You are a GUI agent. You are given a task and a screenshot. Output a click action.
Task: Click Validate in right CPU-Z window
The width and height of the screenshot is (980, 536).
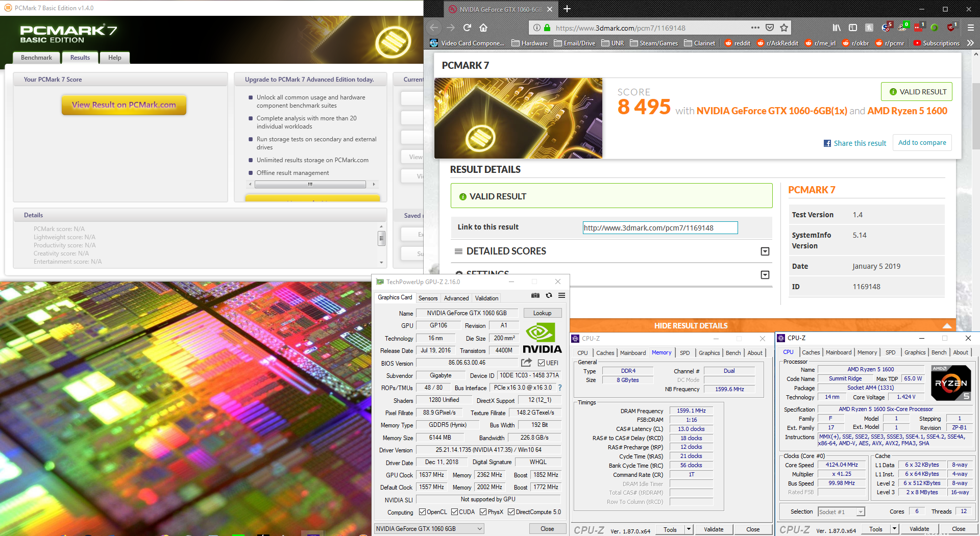(919, 529)
